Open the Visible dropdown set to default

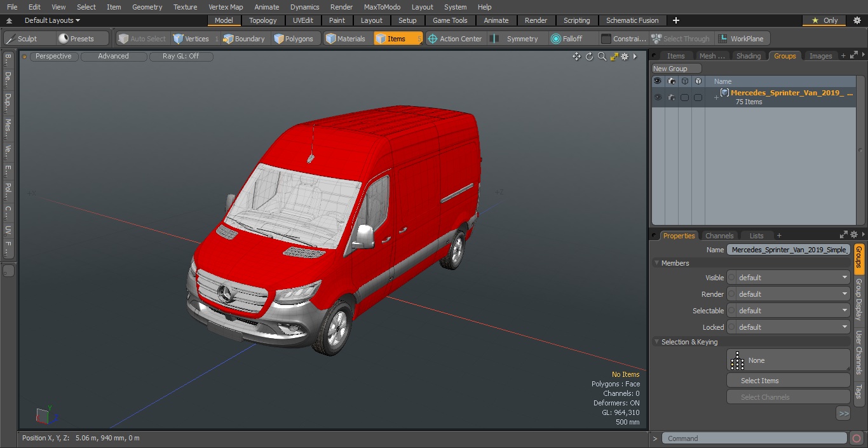[x=793, y=278]
